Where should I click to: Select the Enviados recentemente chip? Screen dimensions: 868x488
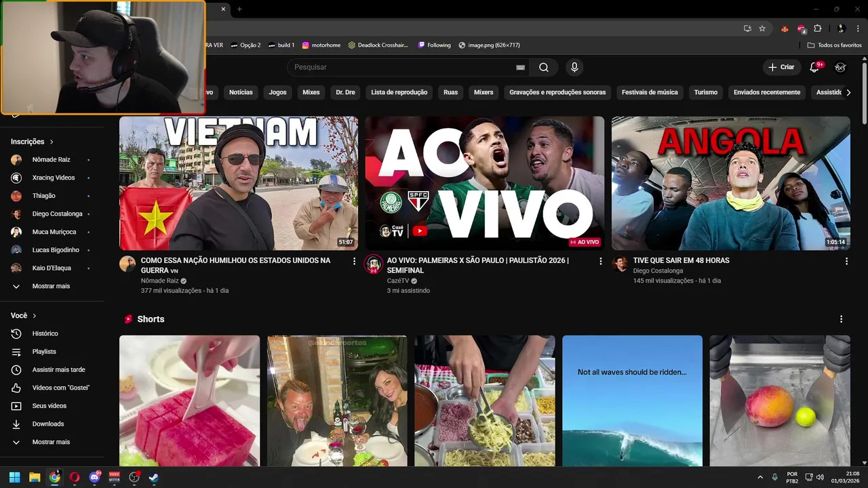coord(767,92)
